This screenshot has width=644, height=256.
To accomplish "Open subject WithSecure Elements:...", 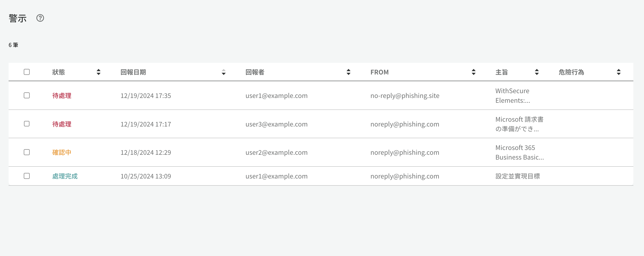I will coord(513,96).
